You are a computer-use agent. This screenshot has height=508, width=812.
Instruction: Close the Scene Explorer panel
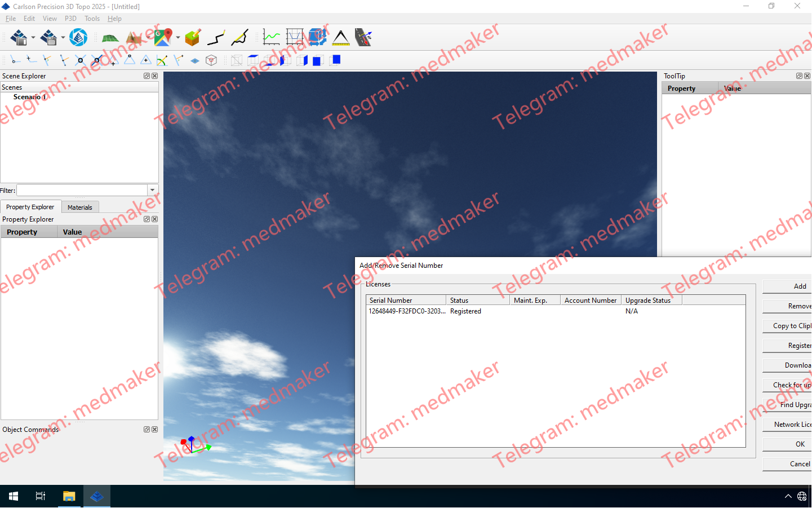155,76
